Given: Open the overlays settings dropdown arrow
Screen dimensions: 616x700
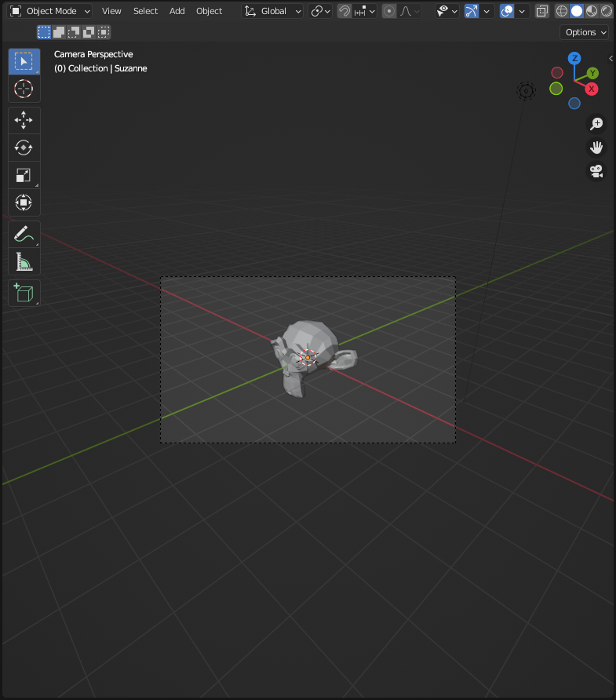Looking at the screenshot, I should coord(522,11).
